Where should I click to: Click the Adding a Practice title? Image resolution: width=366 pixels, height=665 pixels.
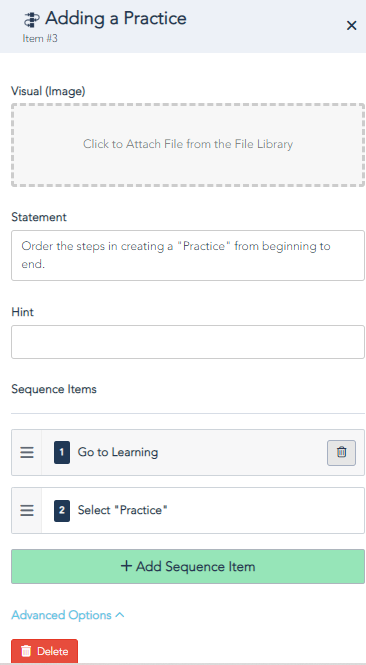116,19
